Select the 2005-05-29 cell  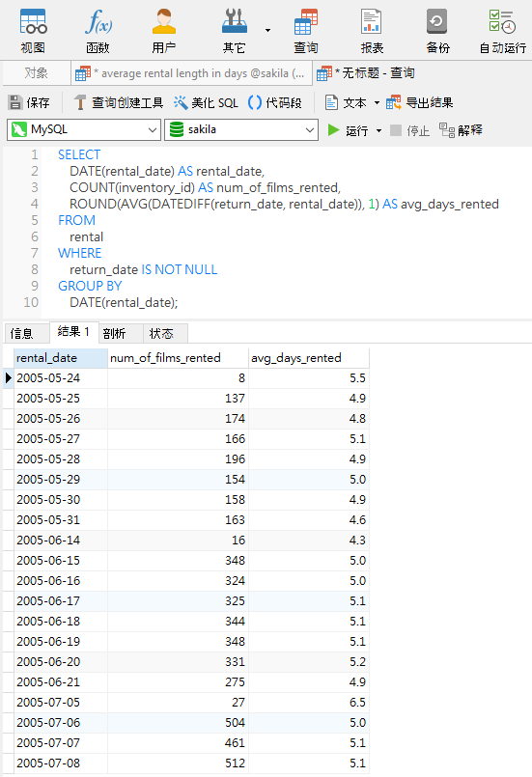[x=61, y=480]
